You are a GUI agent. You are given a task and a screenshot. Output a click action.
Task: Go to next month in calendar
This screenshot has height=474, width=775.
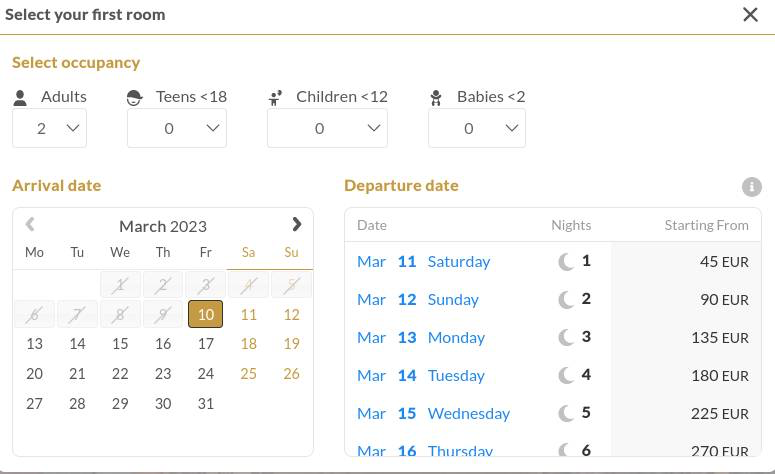(296, 225)
